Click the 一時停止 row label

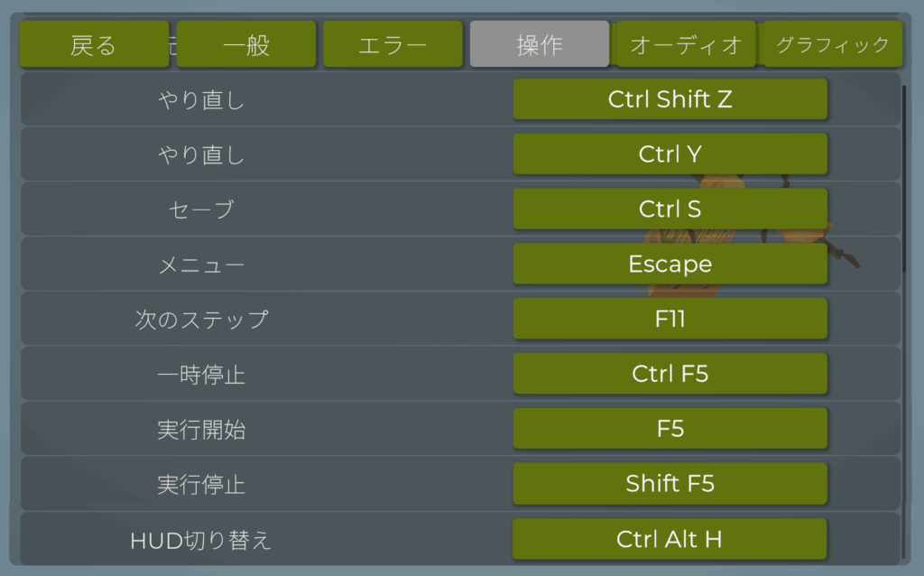pos(201,375)
